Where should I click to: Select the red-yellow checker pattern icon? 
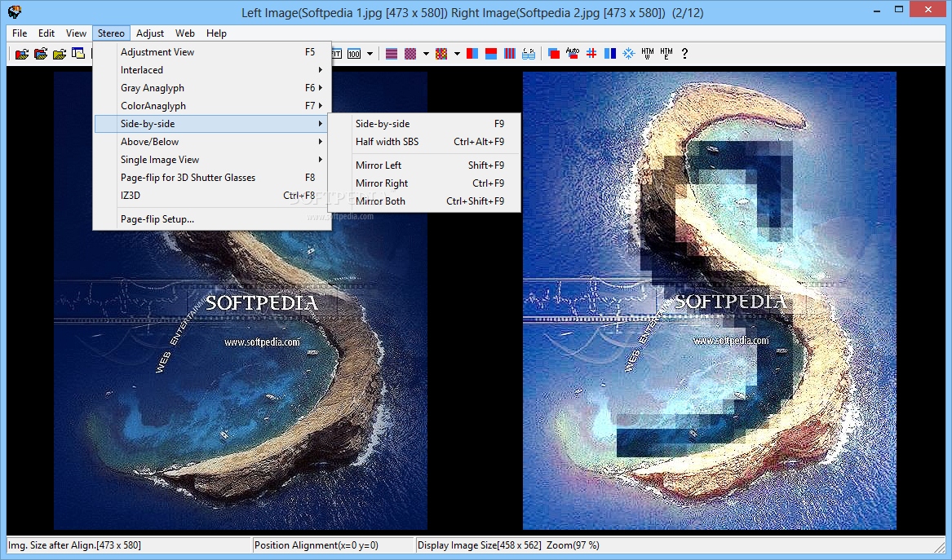(x=441, y=53)
